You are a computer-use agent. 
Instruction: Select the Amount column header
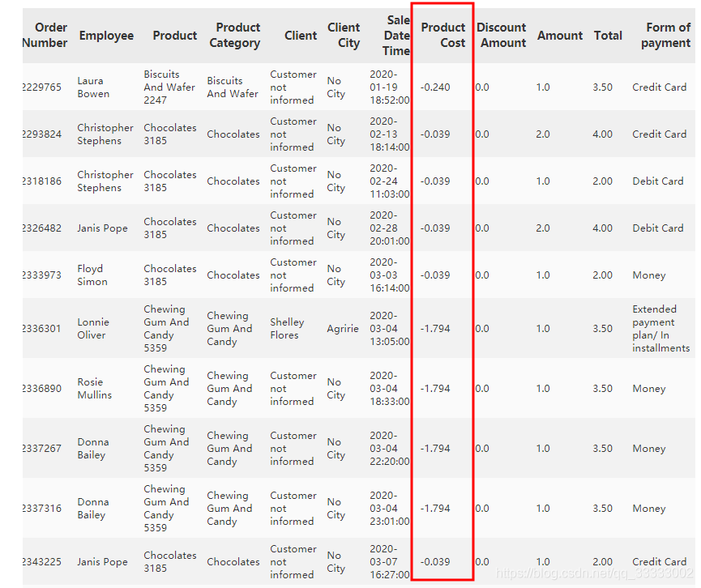point(560,36)
